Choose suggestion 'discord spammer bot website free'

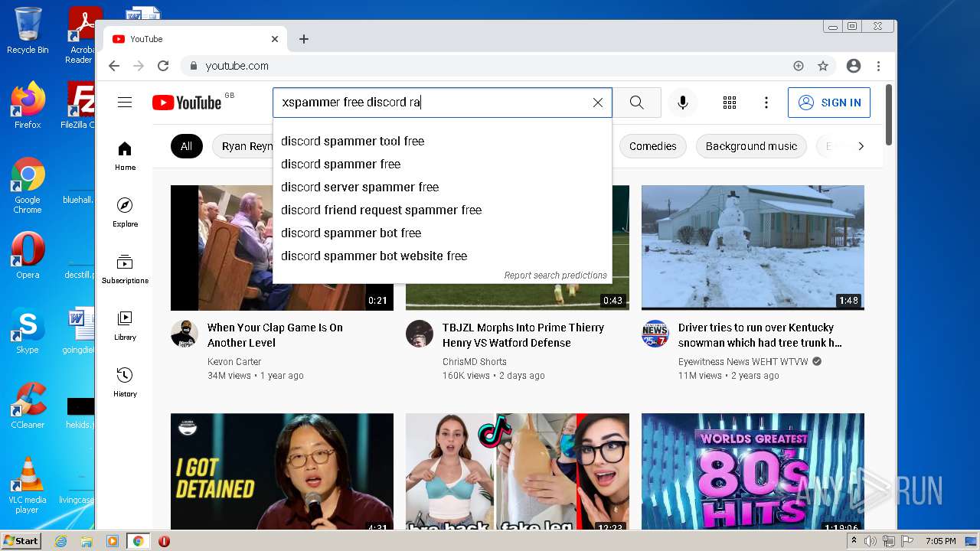[442, 256]
